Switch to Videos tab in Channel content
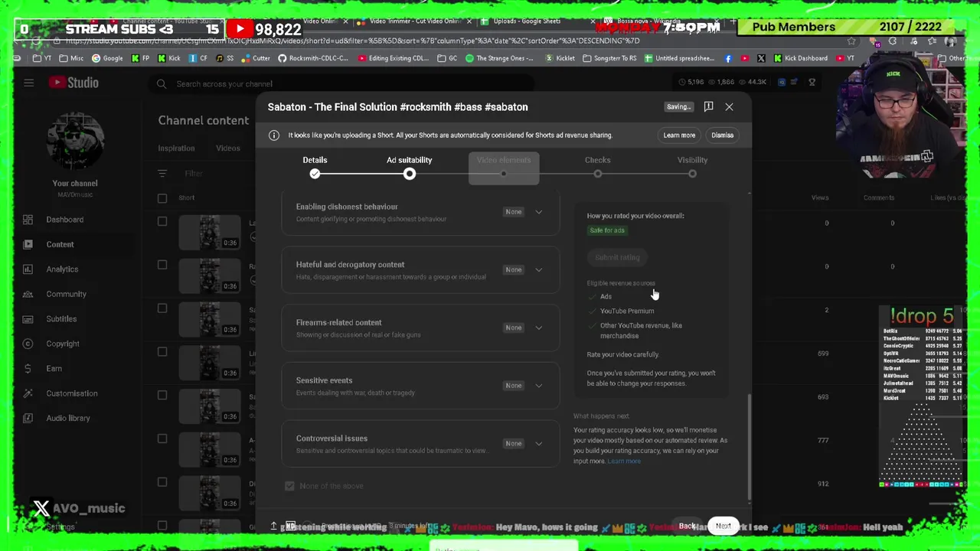The height and width of the screenshot is (551, 980). click(x=227, y=148)
